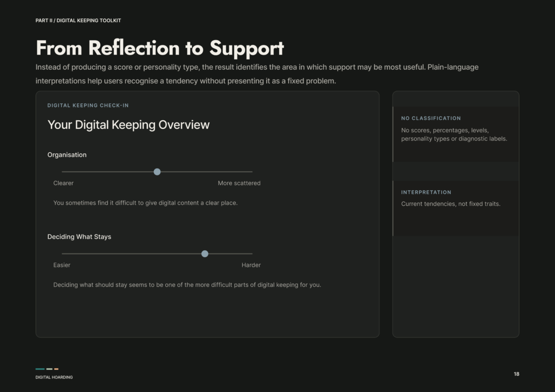555x392 pixels.
Task: Click the 'Deciding What Stays' section label
Action: 79,237
